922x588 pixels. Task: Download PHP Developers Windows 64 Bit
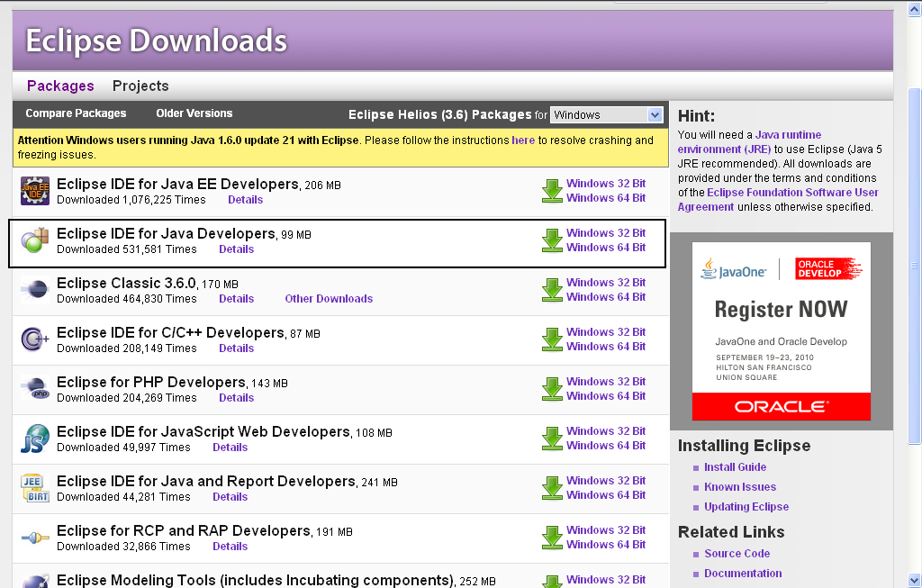606,395
